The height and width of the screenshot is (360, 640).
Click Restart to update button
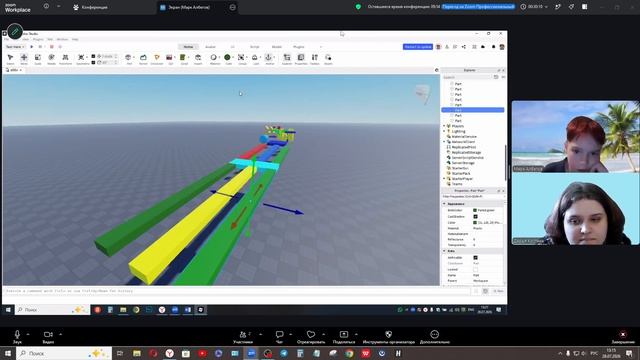[x=418, y=47]
